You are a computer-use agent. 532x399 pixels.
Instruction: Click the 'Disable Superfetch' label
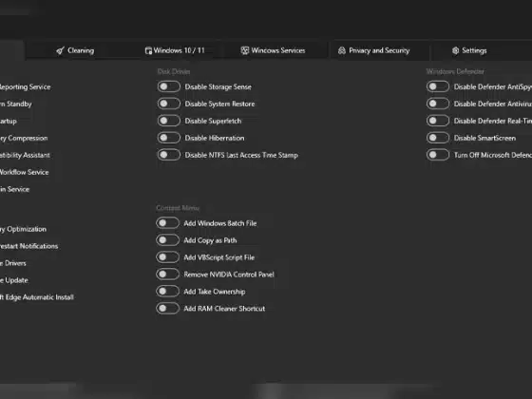[x=213, y=121]
